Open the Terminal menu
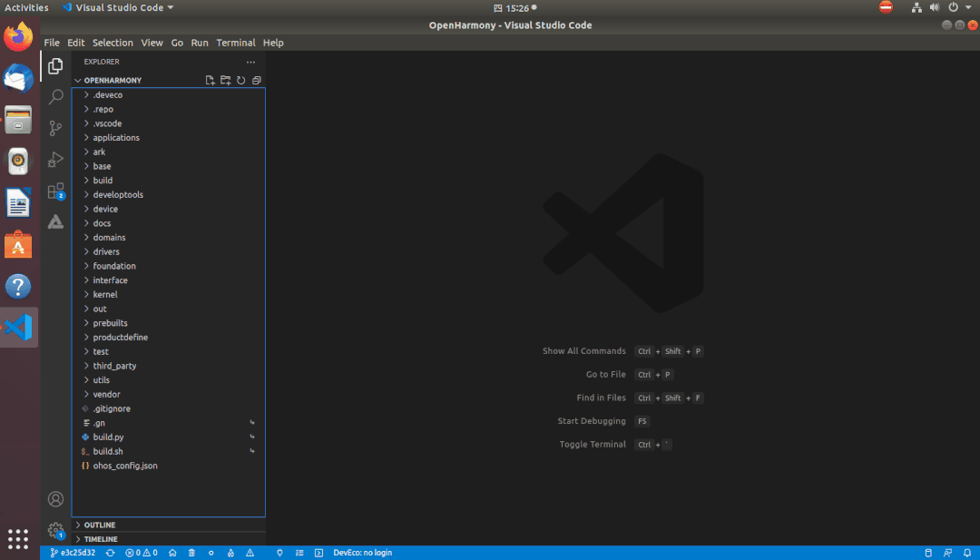This screenshot has width=980, height=560. click(235, 43)
